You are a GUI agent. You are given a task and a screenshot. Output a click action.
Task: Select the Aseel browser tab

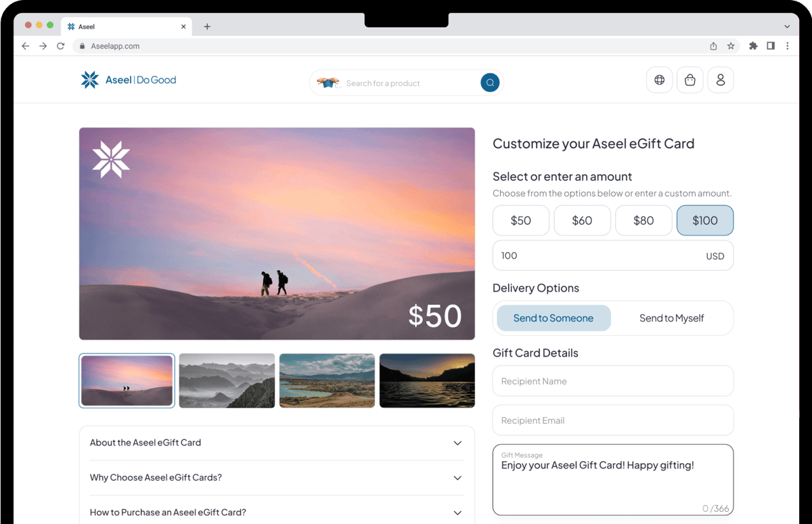(122, 26)
